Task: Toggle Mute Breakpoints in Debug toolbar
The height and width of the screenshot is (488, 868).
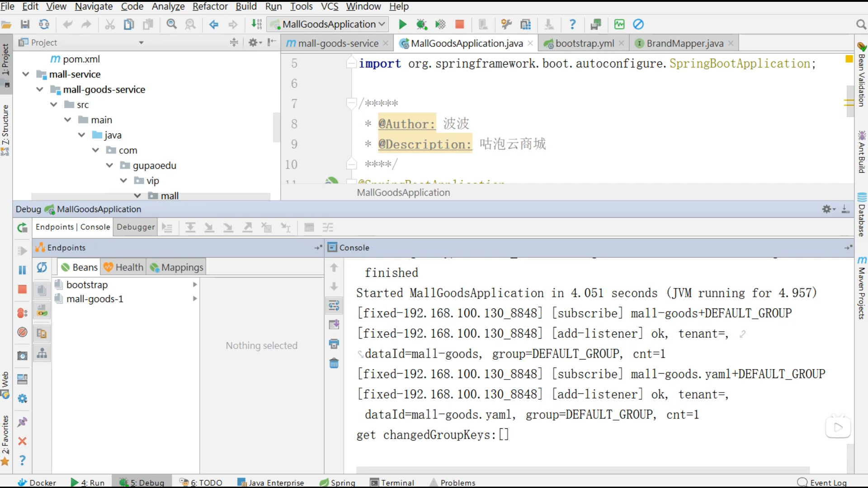Action: (22, 332)
